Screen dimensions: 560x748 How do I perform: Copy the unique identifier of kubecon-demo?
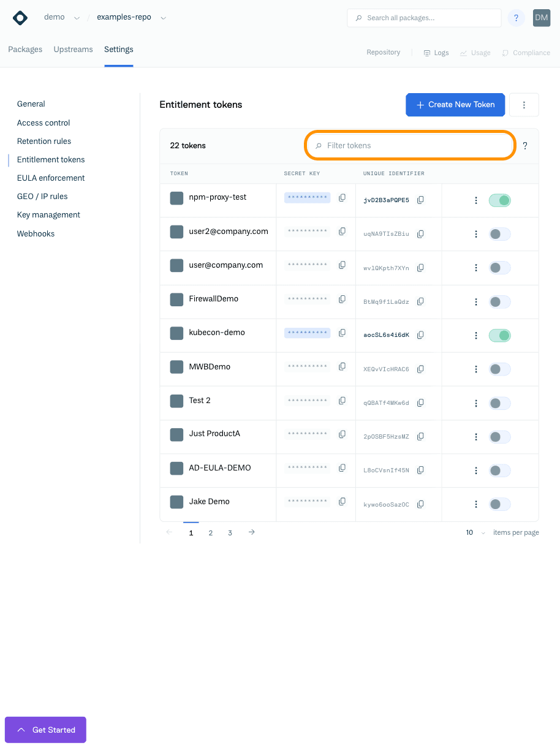point(420,334)
